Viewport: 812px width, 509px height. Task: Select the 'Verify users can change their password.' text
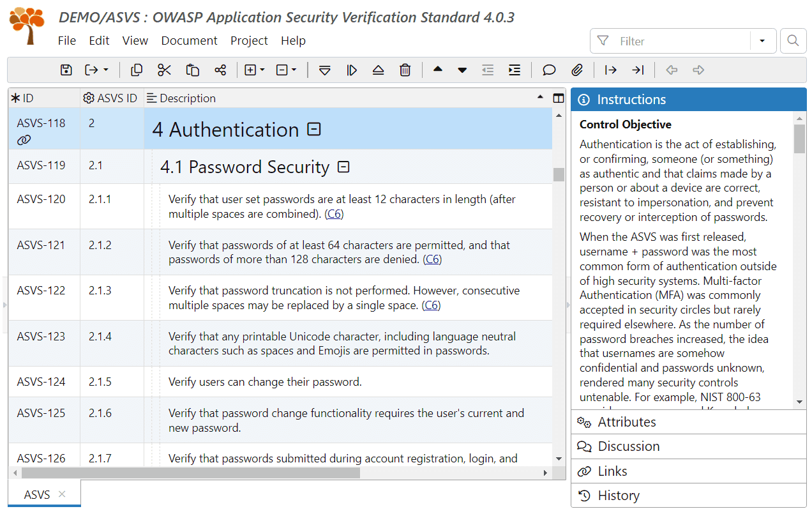tap(265, 383)
